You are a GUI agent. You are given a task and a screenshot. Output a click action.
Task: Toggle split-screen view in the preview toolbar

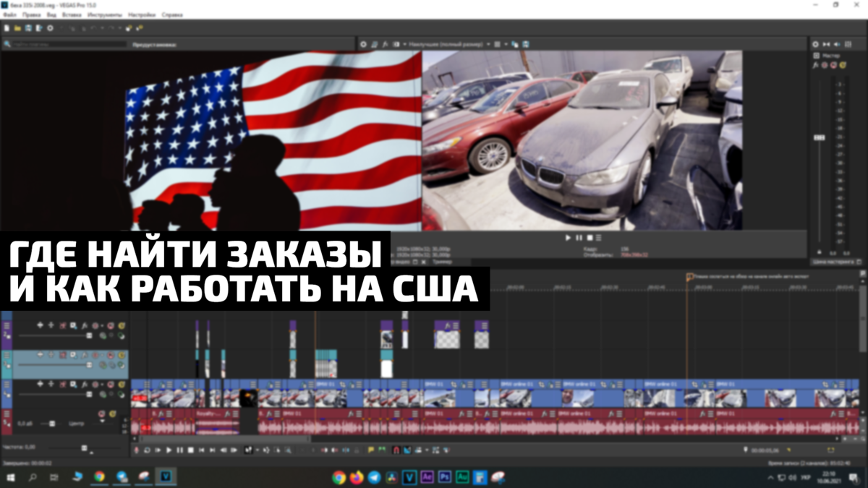pos(396,44)
